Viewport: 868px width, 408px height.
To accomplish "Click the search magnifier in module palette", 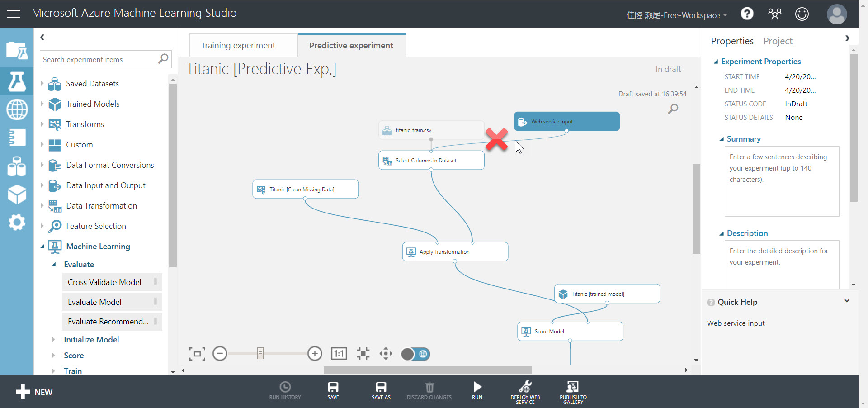I will click(163, 59).
